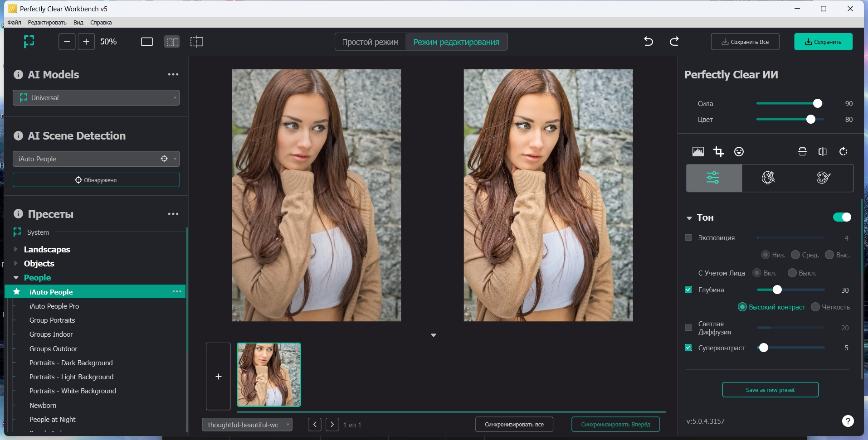Select the Выкл. face-aware radio
868x440 pixels.
click(792, 273)
